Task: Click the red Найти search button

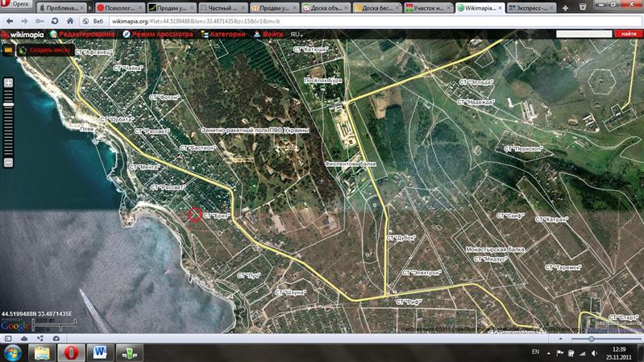Action: (625, 35)
